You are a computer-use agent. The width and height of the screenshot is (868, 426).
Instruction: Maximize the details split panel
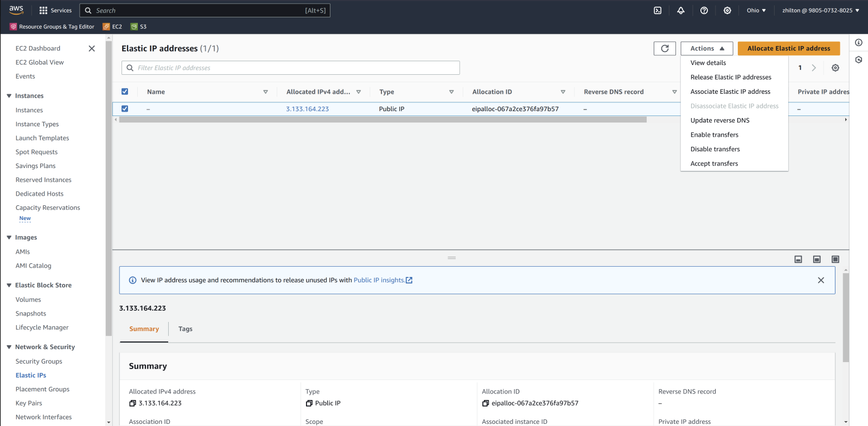[x=835, y=259]
